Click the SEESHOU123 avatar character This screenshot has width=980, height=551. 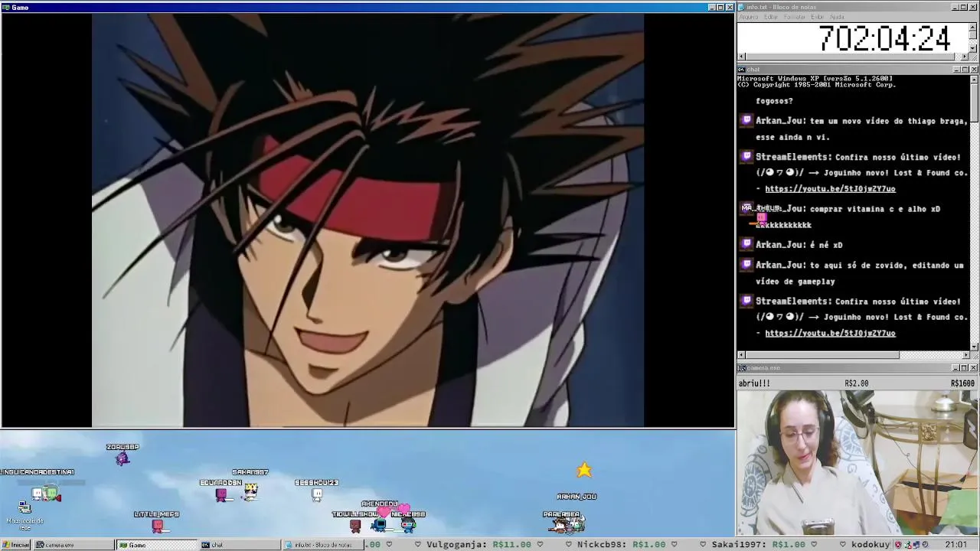coord(317,494)
